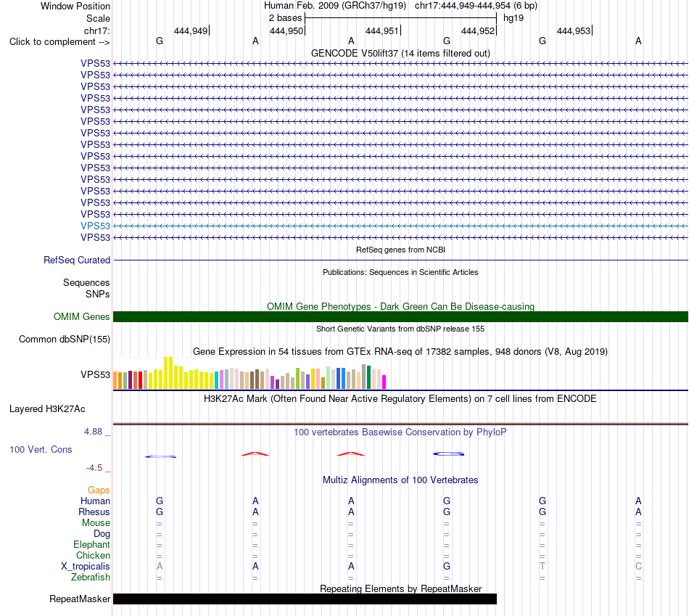The width and height of the screenshot is (689, 616).
Task: Click the orange 'Gaps' row label
Action: pyautogui.click(x=99, y=490)
